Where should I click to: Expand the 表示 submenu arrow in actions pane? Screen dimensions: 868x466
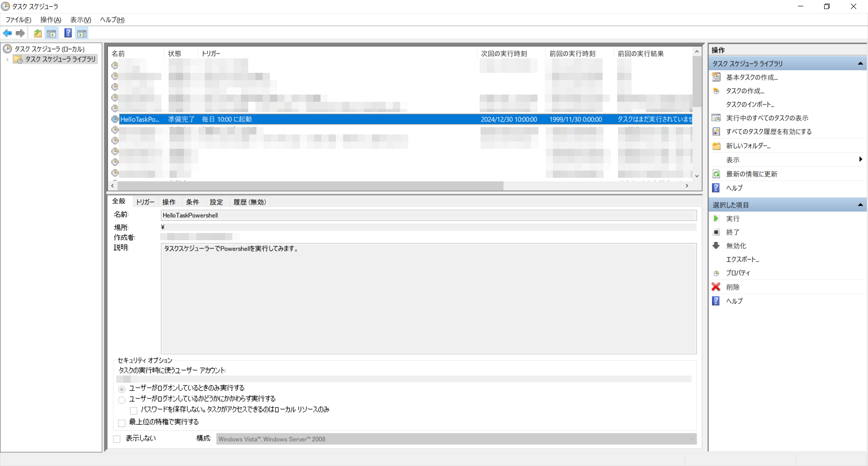[x=860, y=159]
